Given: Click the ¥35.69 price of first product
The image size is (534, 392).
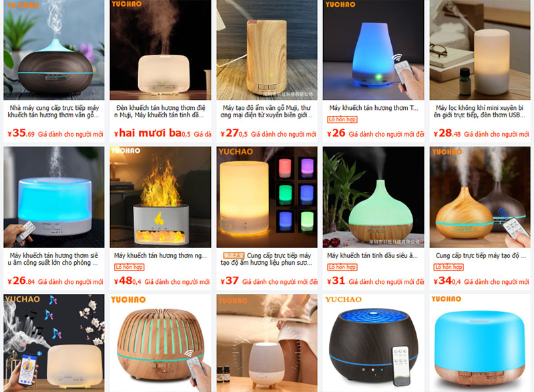Looking at the screenshot, I should (x=21, y=133).
